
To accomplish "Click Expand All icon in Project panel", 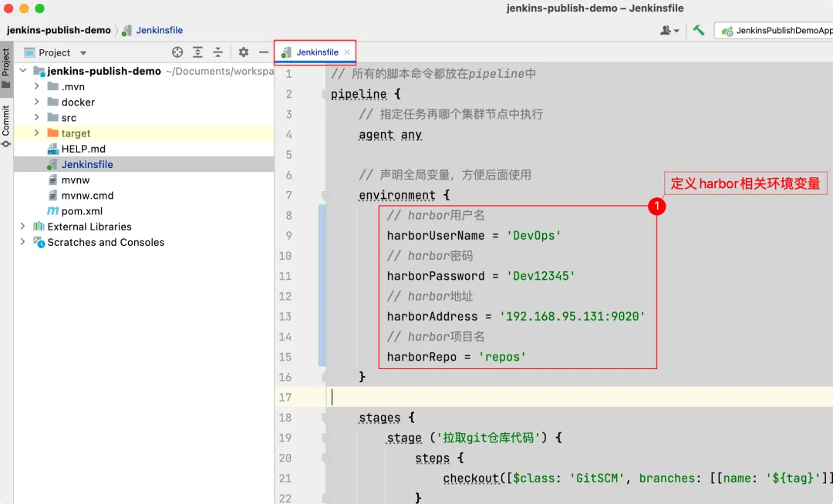I will click(197, 52).
